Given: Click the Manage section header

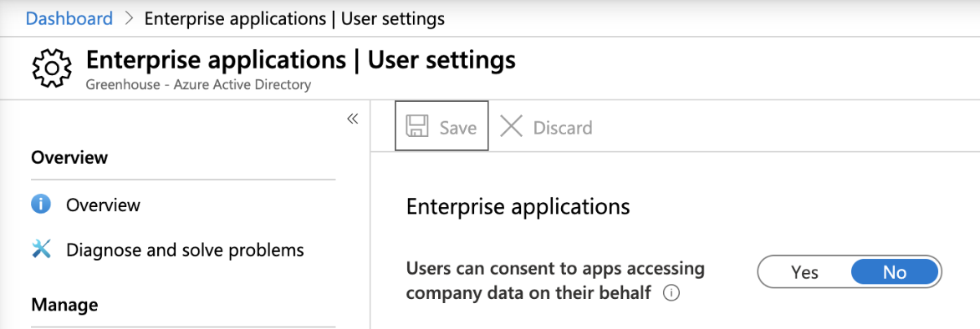Looking at the screenshot, I should click(64, 305).
